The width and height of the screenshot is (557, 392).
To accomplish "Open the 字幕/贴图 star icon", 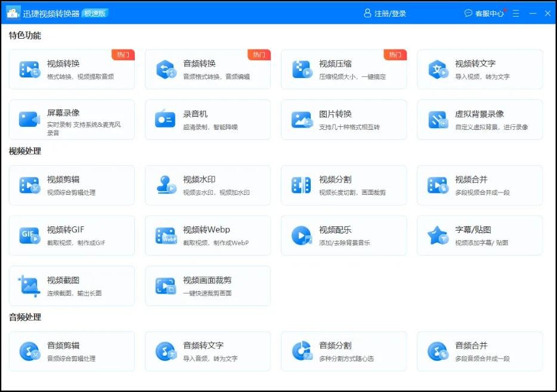I will pos(438,235).
